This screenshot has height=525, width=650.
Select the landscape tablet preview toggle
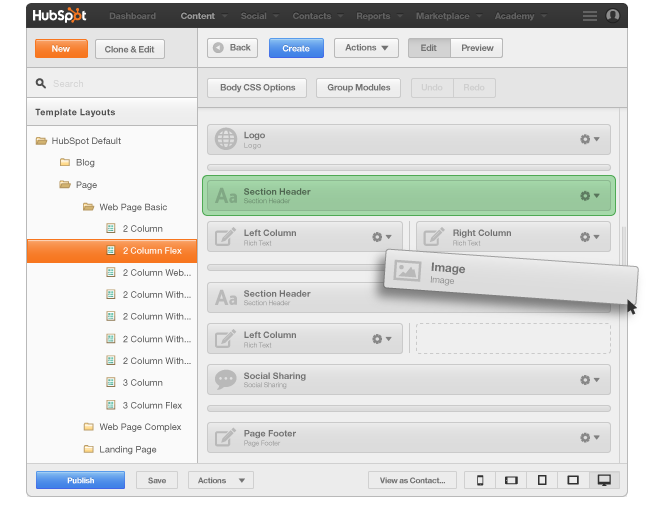click(573, 480)
